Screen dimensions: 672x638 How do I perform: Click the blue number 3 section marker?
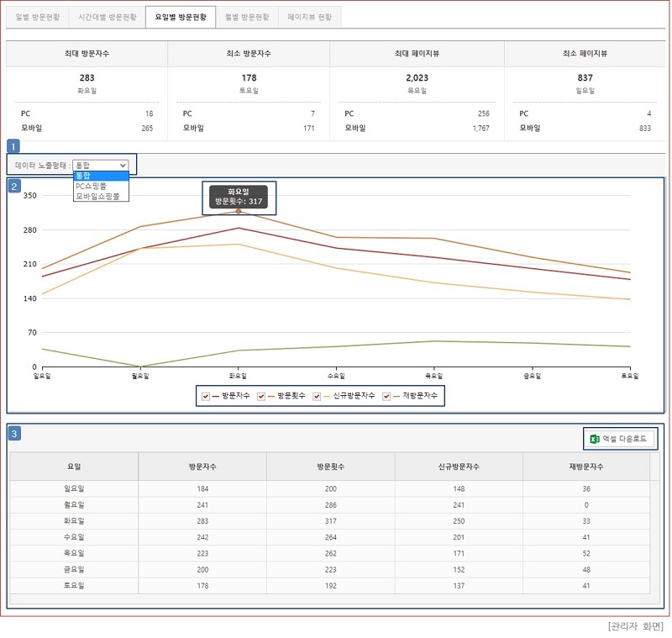[x=14, y=433]
